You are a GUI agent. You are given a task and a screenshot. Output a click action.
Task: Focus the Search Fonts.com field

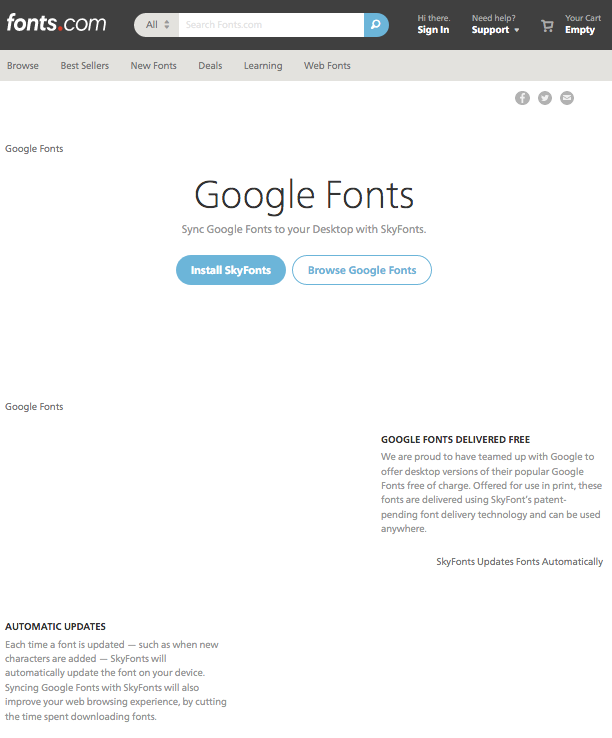(x=271, y=24)
